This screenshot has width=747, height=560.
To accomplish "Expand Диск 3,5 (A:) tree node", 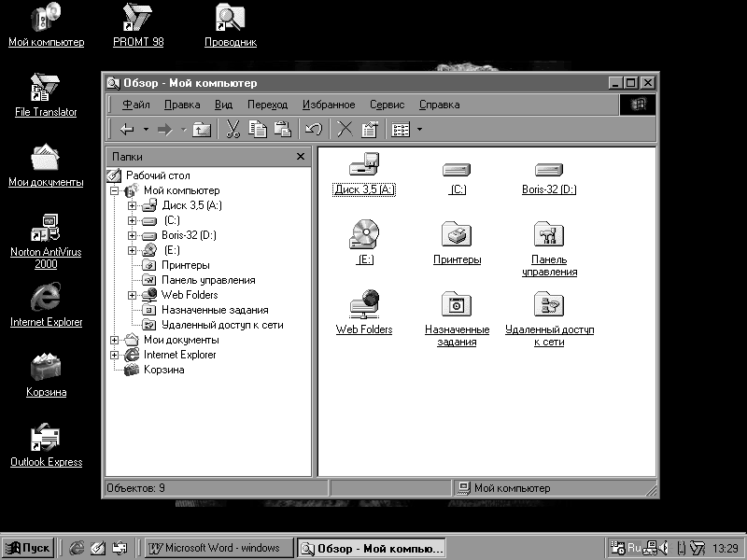I will (x=132, y=205).
